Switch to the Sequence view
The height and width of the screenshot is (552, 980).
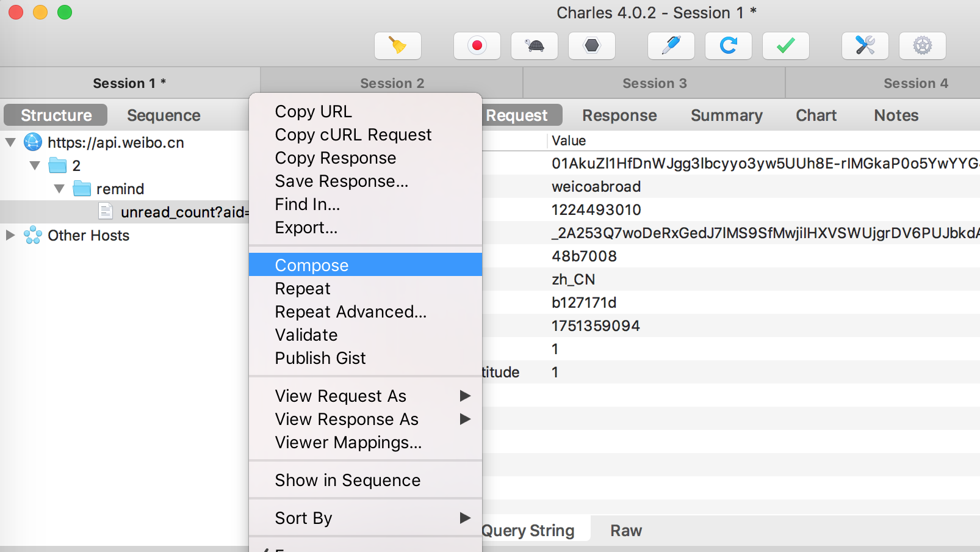(x=164, y=115)
